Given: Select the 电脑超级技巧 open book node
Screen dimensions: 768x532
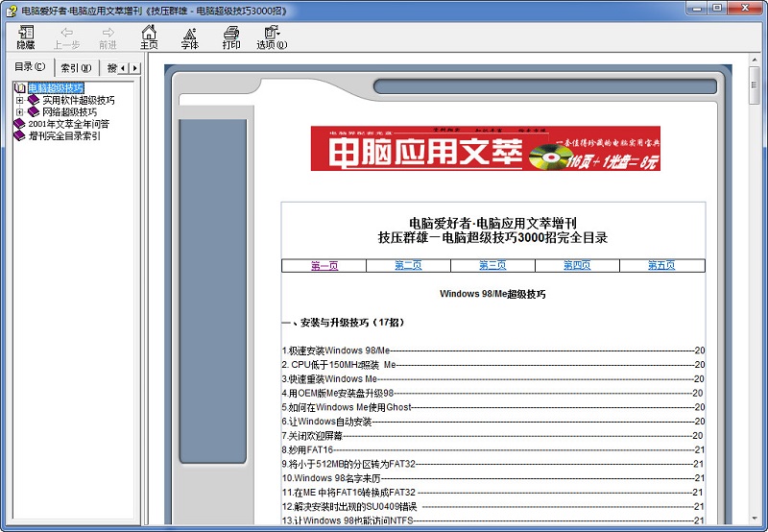Looking at the screenshot, I should click(x=55, y=88).
